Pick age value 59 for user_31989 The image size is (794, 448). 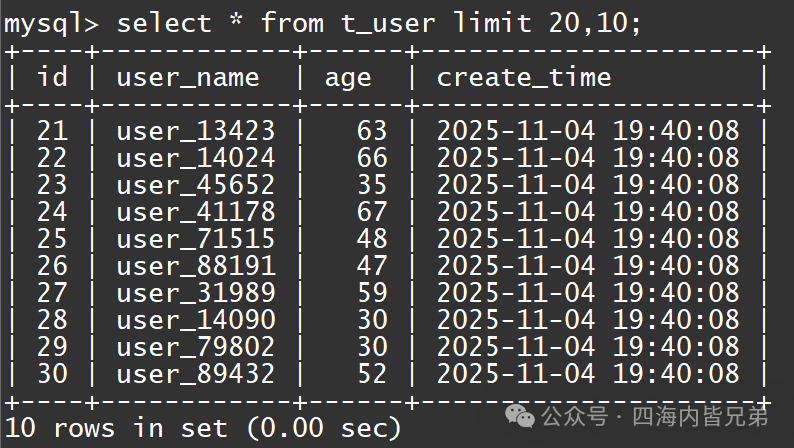click(x=372, y=293)
